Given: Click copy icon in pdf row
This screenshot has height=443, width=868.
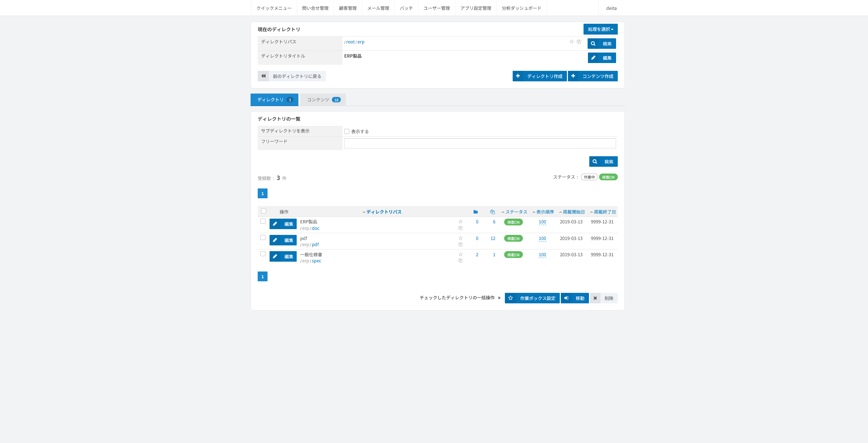Looking at the screenshot, I should tap(460, 244).
